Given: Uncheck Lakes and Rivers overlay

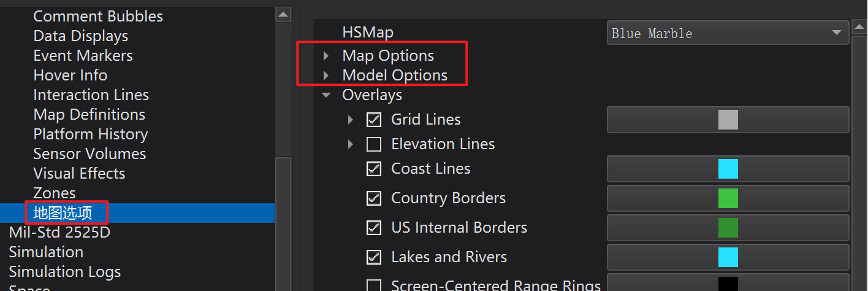Looking at the screenshot, I should (374, 257).
